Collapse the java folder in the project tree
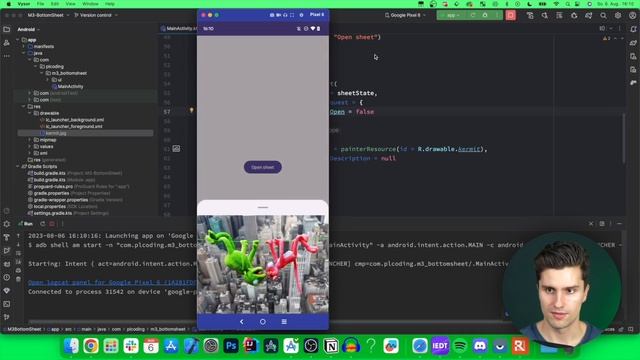 24,53
